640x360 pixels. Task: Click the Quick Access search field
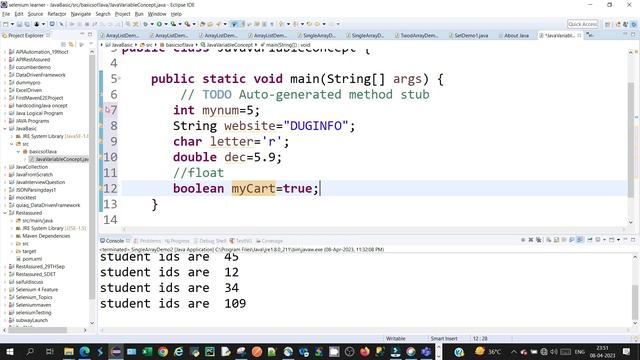(x=582, y=24)
